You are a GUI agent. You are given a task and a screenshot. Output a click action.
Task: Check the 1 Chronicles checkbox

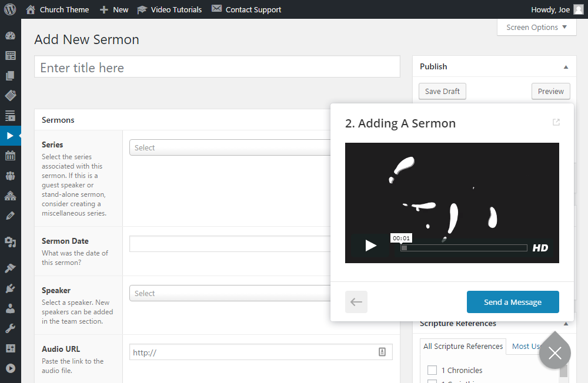[x=432, y=370]
